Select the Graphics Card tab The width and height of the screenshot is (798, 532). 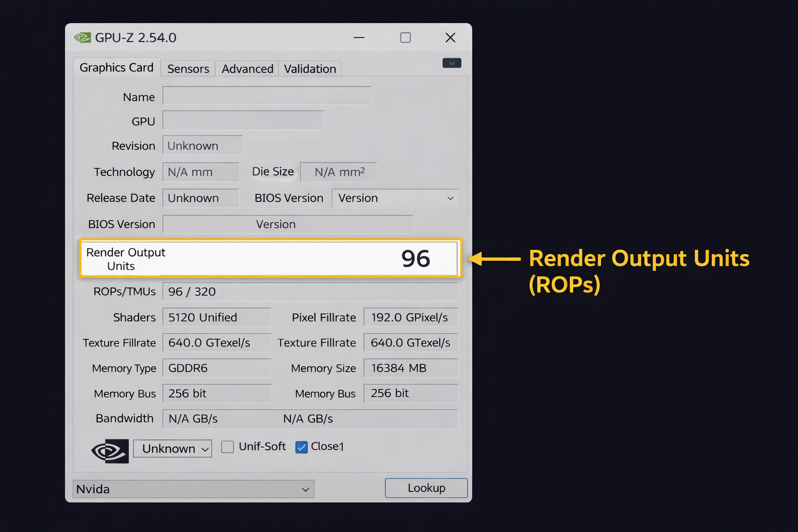coord(116,67)
